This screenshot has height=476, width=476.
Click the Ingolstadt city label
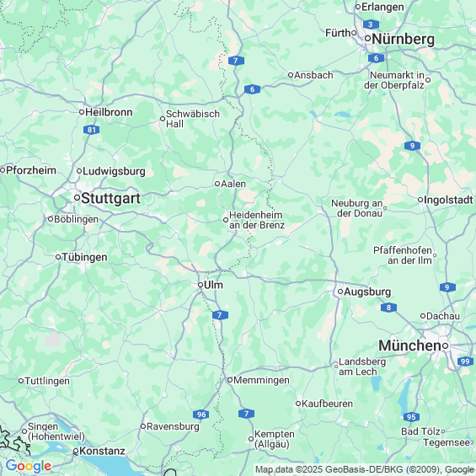[x=448, y=200]
